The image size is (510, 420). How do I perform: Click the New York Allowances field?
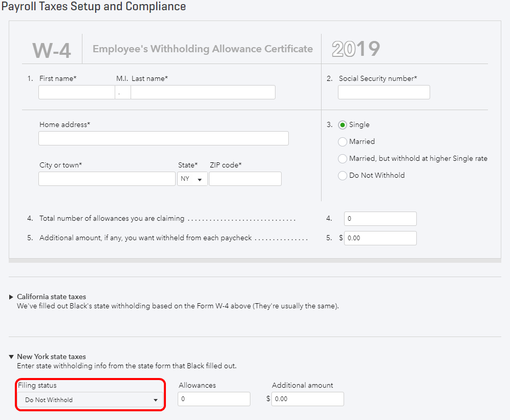tap(214, 399)
